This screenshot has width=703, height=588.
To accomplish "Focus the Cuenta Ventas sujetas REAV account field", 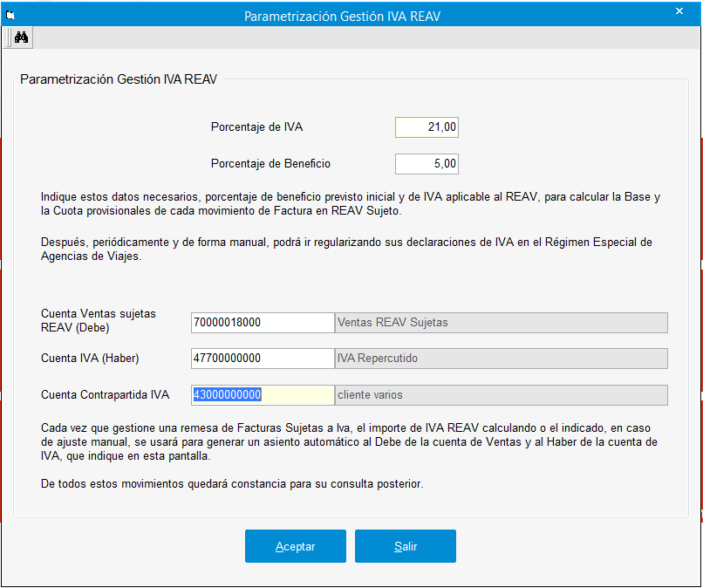I will click(x=262, y=323).
